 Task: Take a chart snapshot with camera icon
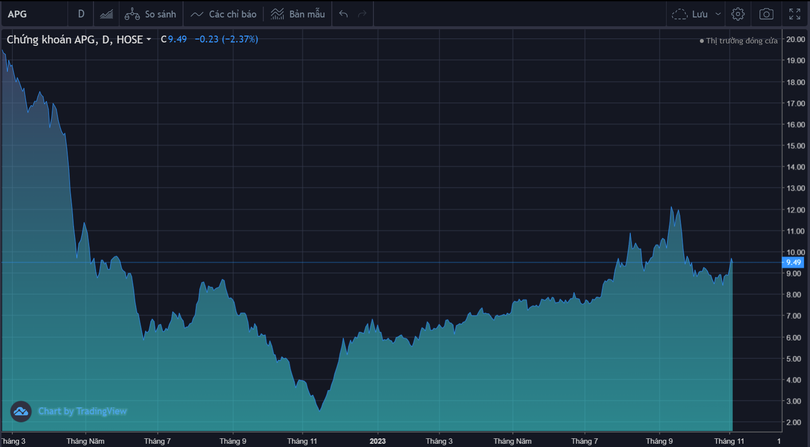click(x=766, y=14)
